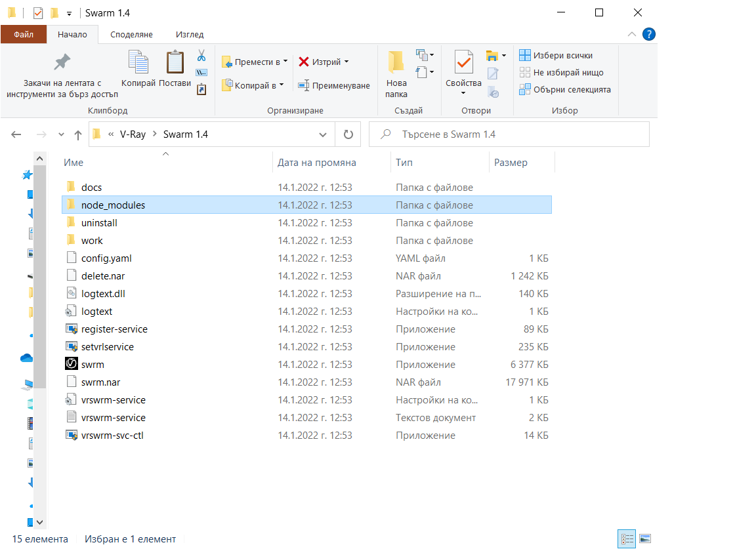Click the history icon in Отвори group
Screen dimensions: 756x549
pos(493,92)
